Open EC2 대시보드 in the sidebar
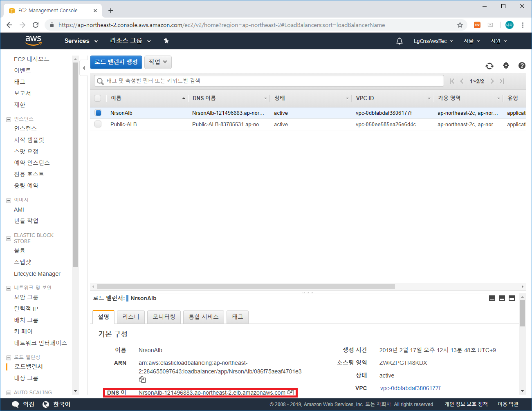This screenshot has height=411, width=532. [x=31, y=59]
